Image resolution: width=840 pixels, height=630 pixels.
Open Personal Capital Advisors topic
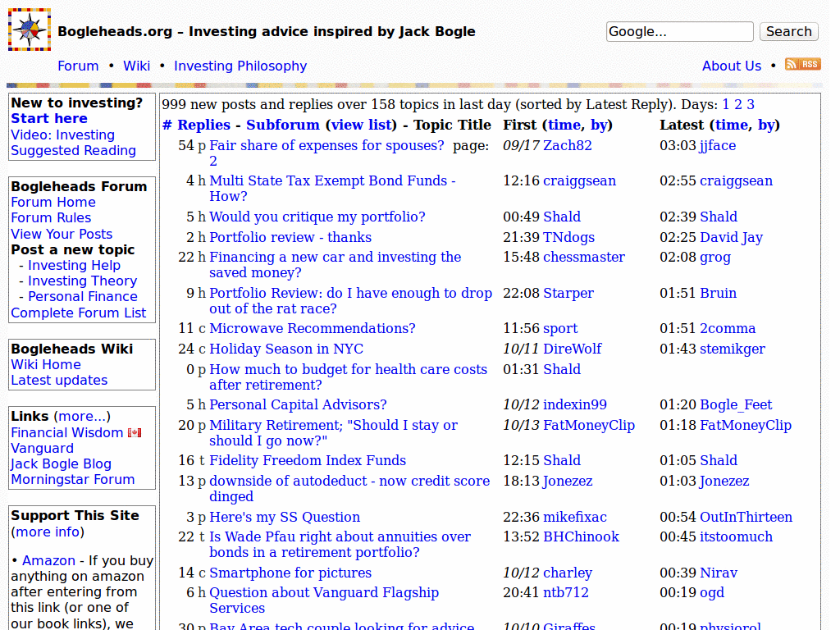pos(298,404)
